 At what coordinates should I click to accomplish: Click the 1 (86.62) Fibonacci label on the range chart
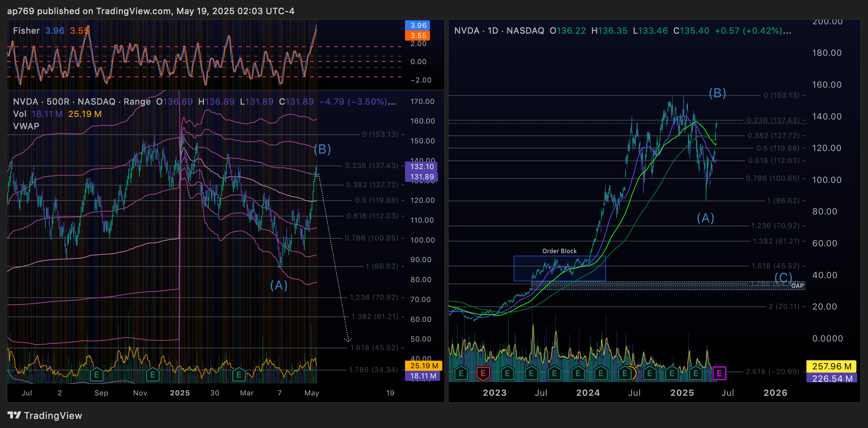[x=382, y=267]
